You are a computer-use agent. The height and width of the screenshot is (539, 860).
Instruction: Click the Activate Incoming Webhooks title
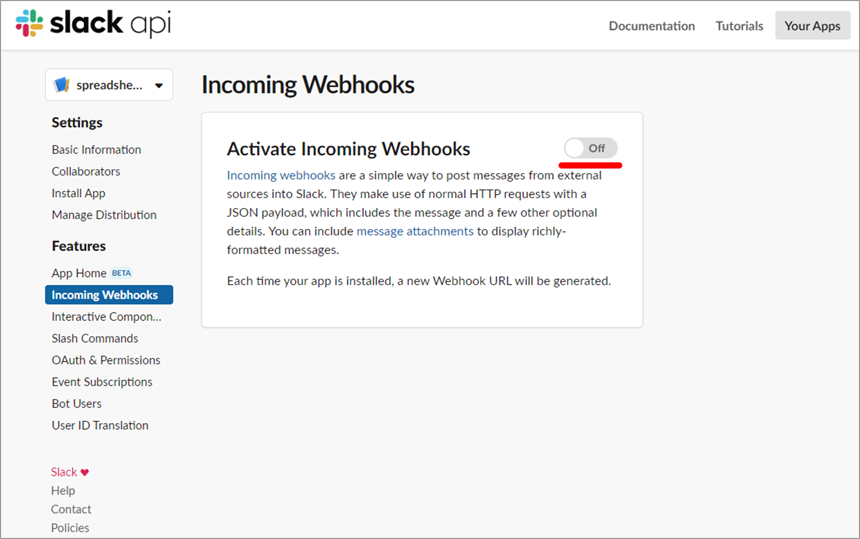(348, 149)
